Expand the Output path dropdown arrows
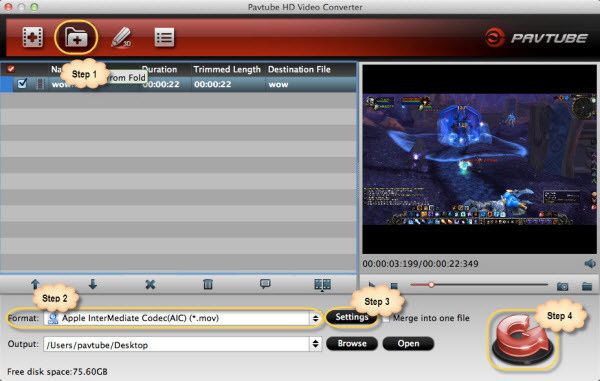Viewport: 600px width, 381px height. click(x=315, y=344)
